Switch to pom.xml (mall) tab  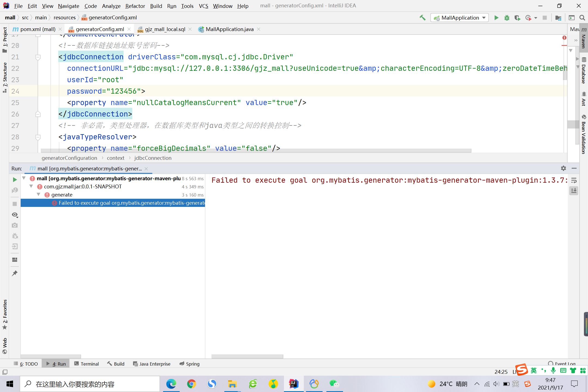pos(38,29)
